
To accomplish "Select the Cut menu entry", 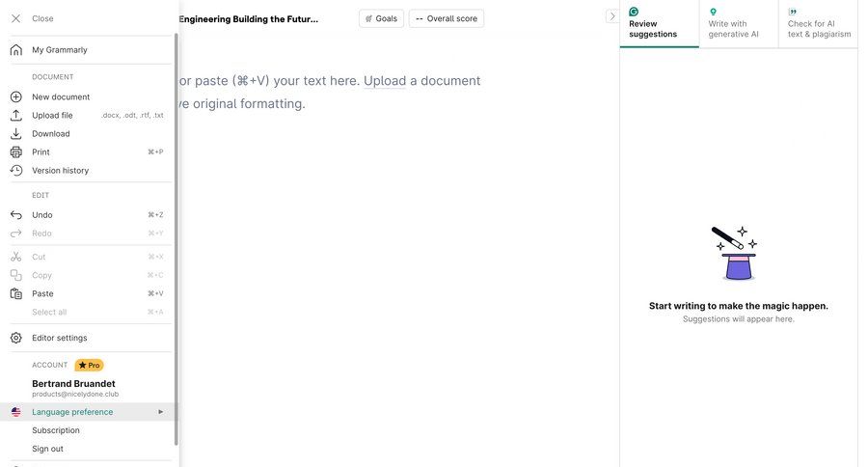I will click(89, 257).
